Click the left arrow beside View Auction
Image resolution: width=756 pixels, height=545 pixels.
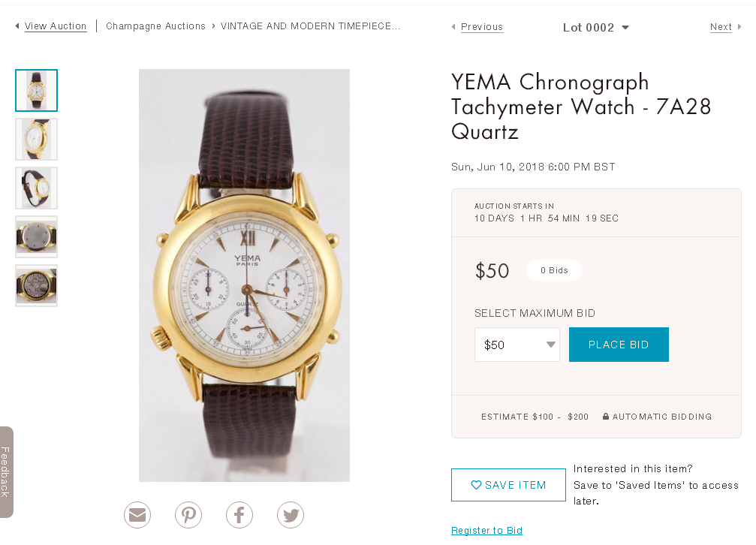pyautogui.click(x=17, y=26)
